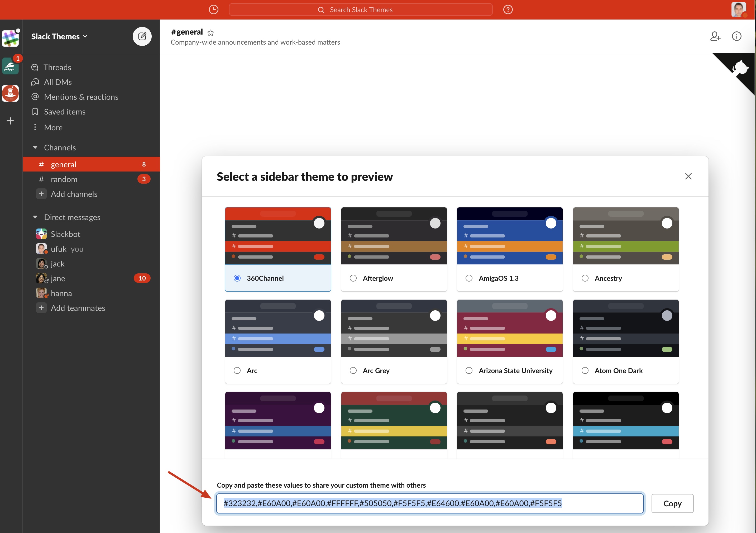Screen dimensions: 756x533
Task: Select the Ancestry theme radio button
Action: [585, 278]
